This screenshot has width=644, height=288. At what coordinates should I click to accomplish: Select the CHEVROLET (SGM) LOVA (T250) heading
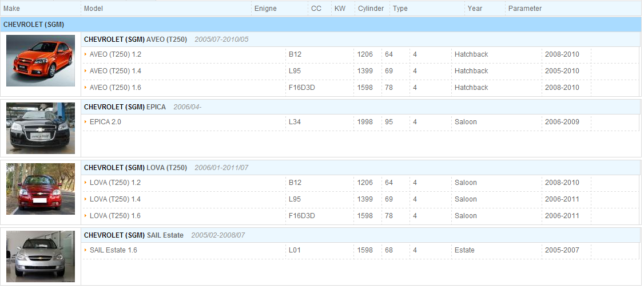click(x=136, y=168)
